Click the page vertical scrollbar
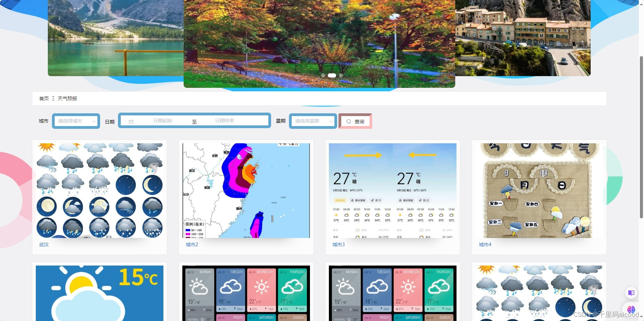644x321 pixels. (x=641, y=137)
